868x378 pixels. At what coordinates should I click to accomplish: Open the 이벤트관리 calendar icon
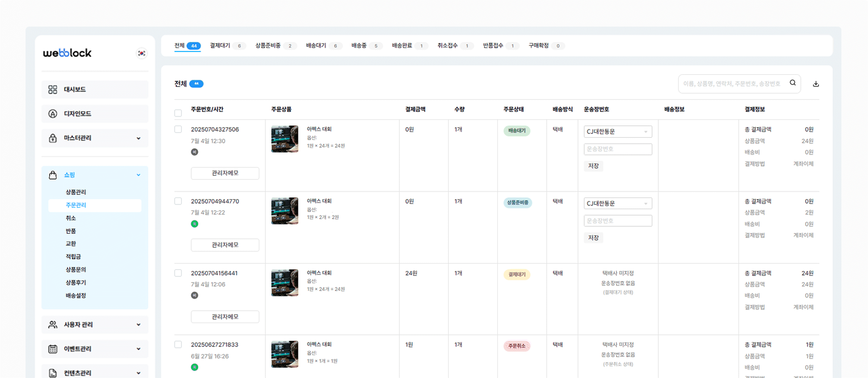click(52, 349)
